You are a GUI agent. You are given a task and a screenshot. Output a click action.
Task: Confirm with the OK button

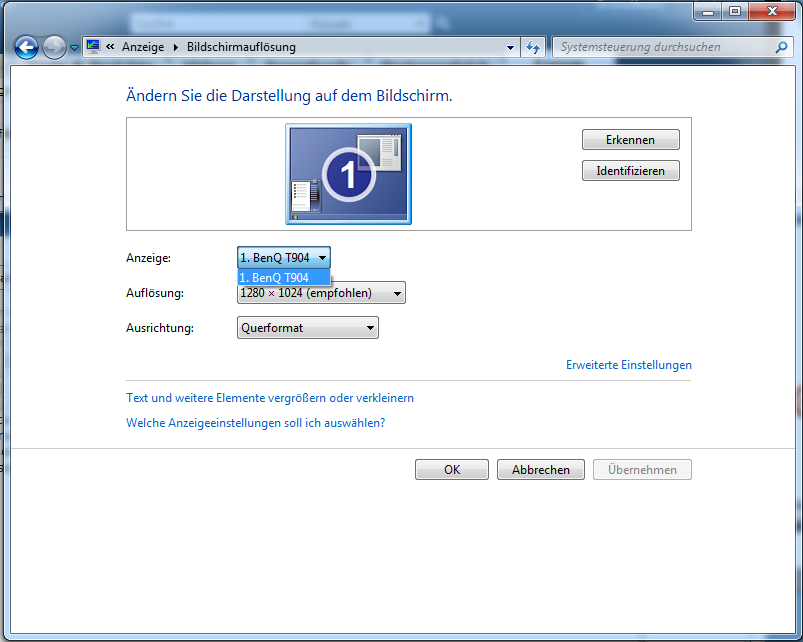click(x=452, y=469)
